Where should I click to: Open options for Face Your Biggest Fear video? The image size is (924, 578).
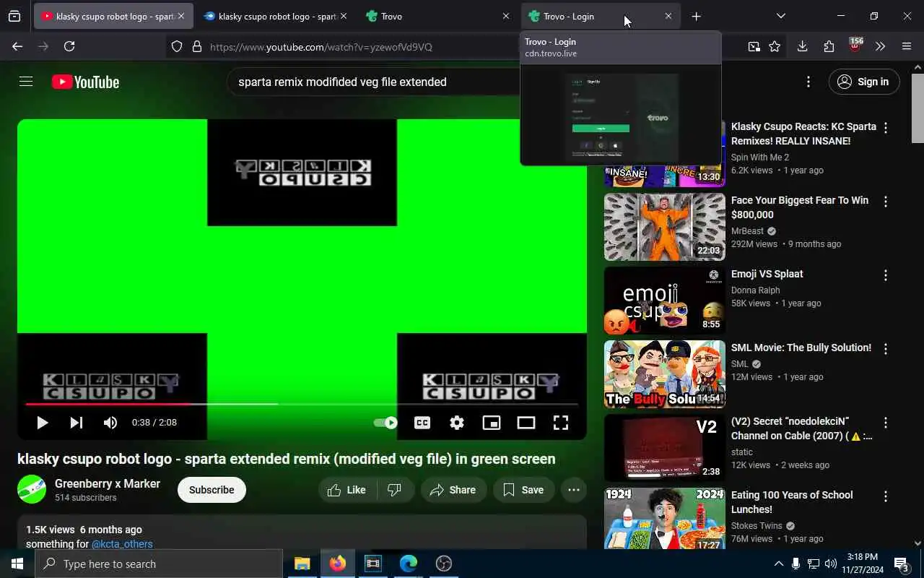(x=886, y=202)
